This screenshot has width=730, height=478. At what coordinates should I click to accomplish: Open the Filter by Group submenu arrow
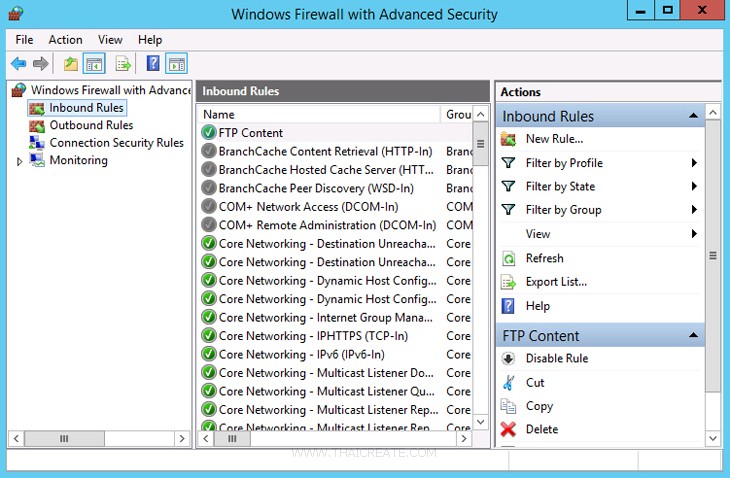(694, 210)
